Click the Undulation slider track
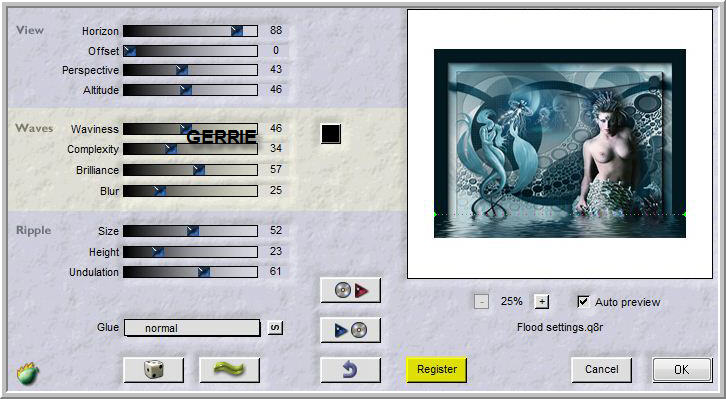Viewport: 726px width, 399px height. (x=190, y=272)
